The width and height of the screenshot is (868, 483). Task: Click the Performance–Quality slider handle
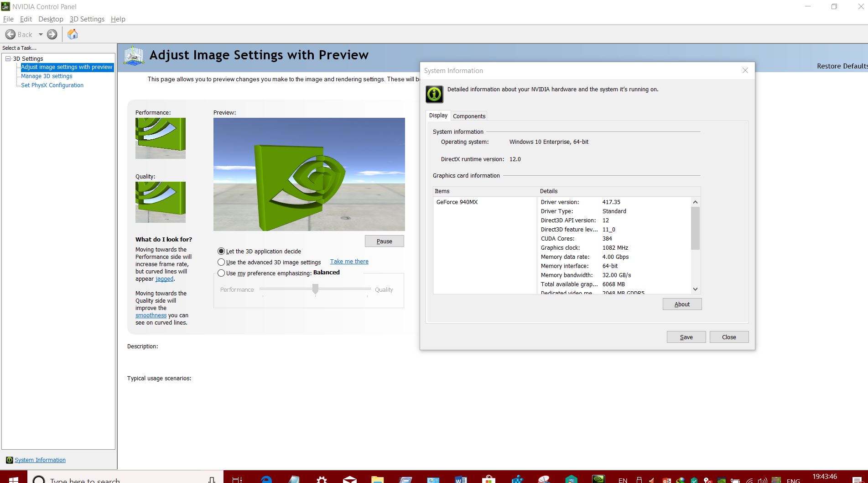[x=315, y=289]
